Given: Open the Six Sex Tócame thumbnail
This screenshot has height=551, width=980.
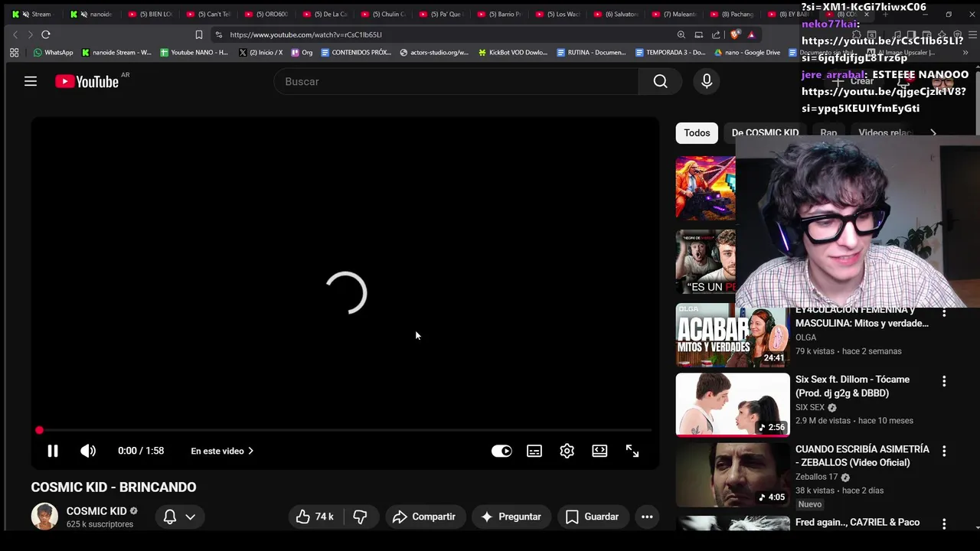Looking at the screenshot, I should point(732,405).
